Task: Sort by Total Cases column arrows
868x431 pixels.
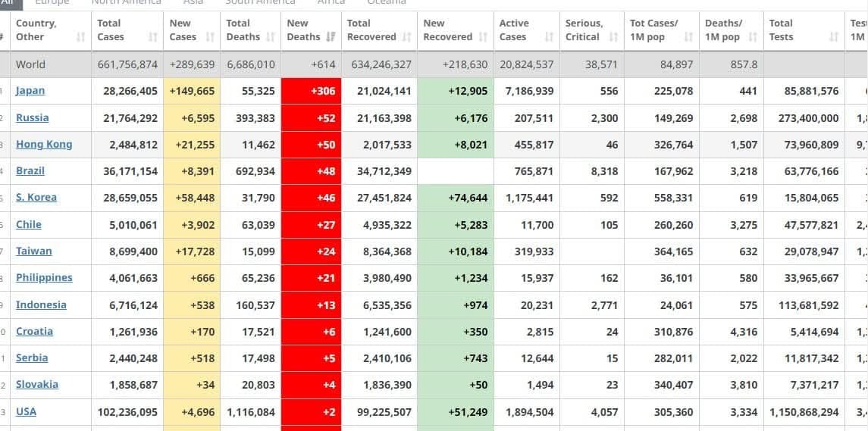Action: click(x=153, y=37)
